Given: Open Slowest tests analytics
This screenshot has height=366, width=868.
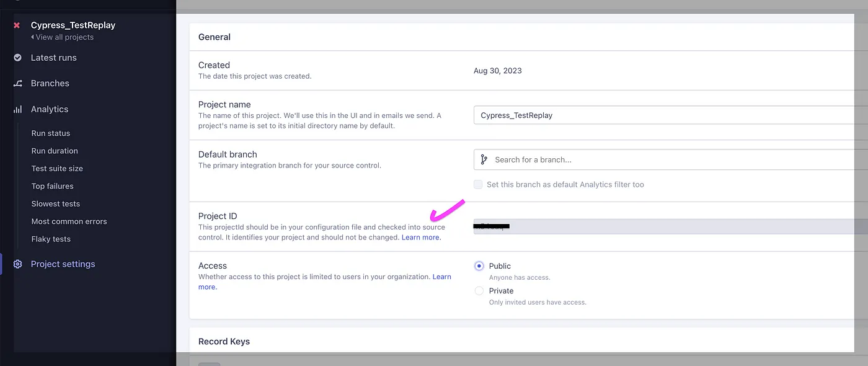Looking at the screenshot, I should (56, 204).
